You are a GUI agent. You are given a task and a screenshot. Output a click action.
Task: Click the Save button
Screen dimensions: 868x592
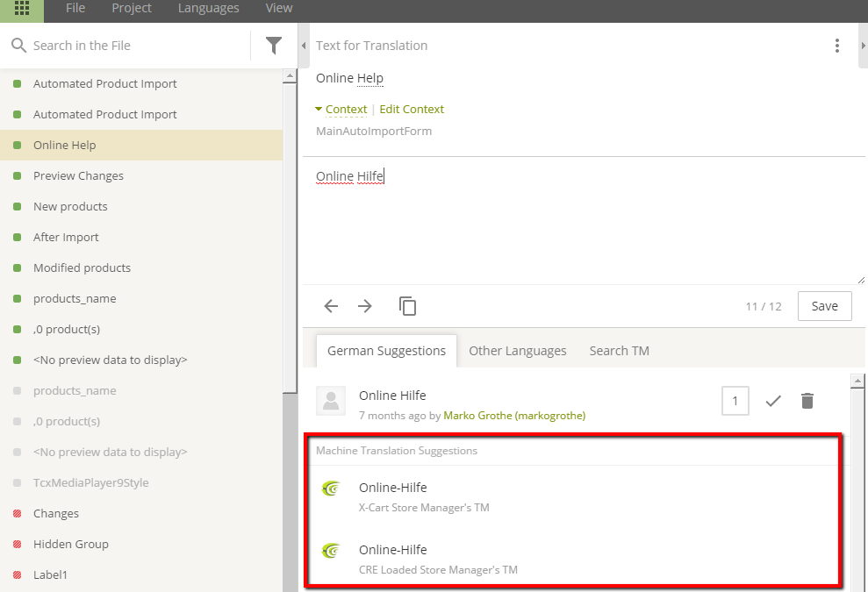coord(824,306)
